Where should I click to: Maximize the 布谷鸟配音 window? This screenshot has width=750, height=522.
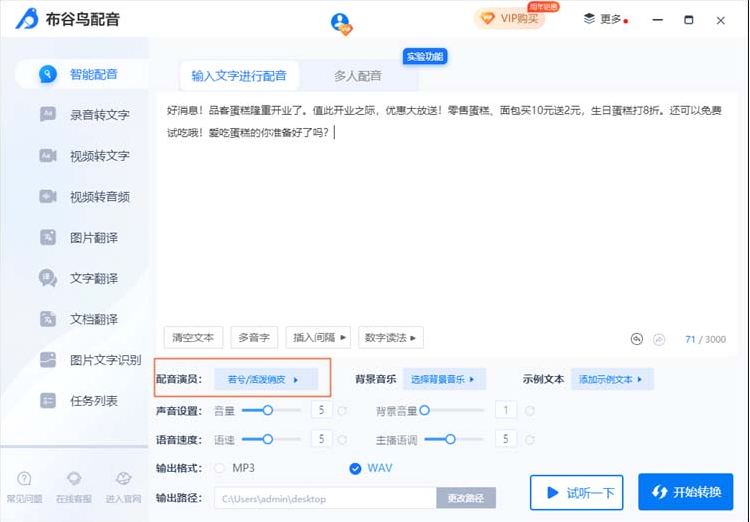click(689, 20)
